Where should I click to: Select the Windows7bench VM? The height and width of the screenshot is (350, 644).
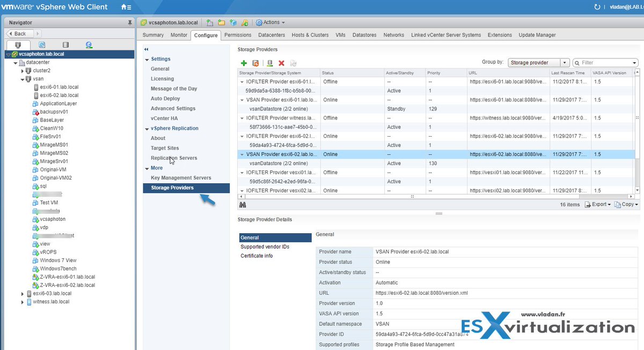click(58, 269)
